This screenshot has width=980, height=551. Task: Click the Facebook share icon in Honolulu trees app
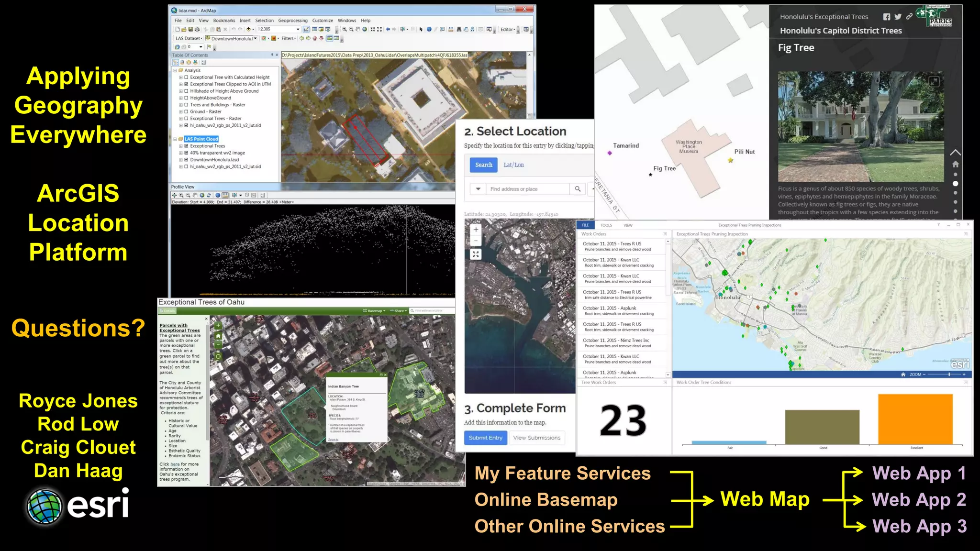887,17
